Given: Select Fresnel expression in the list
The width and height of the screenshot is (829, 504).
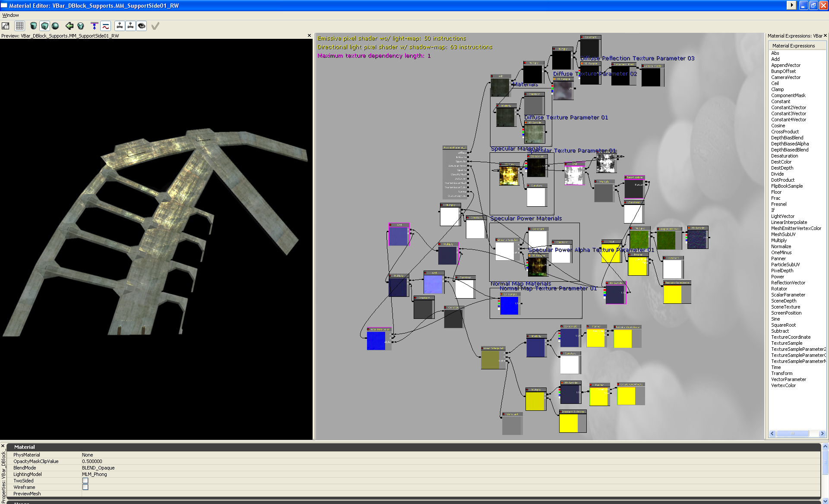Looking at the screenshot, I should pyautogui.click(x=779, y=204).
